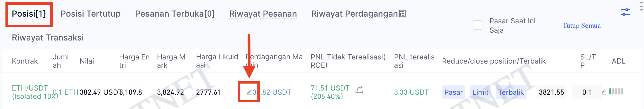View the Riwayat Perdagangan tab

(x=354, y=14)
